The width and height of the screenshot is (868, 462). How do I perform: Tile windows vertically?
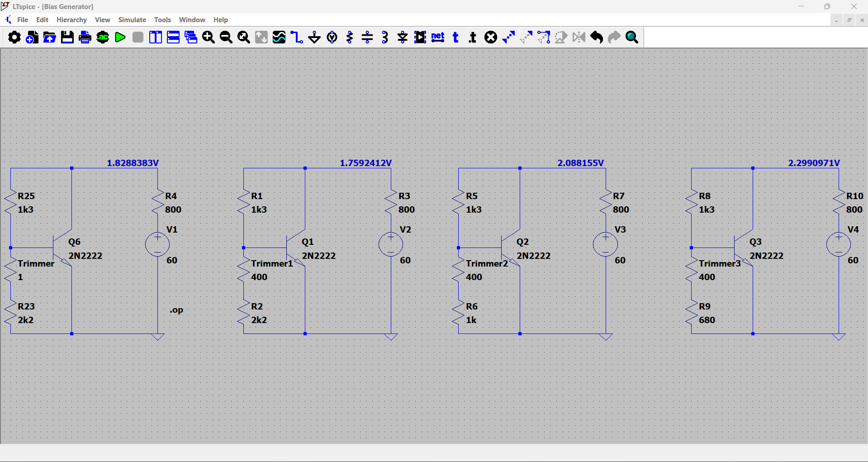156,37
